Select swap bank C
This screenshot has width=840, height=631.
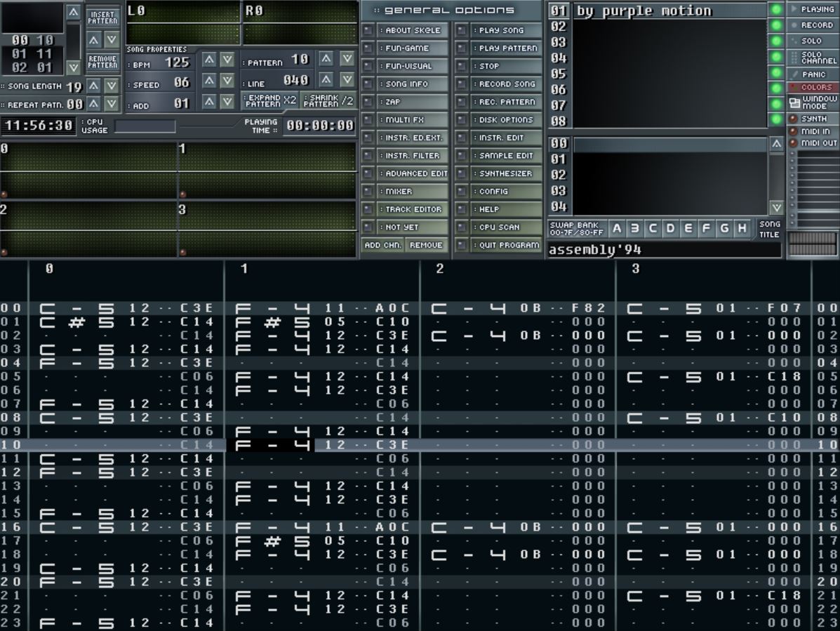[x=653, y=228]
